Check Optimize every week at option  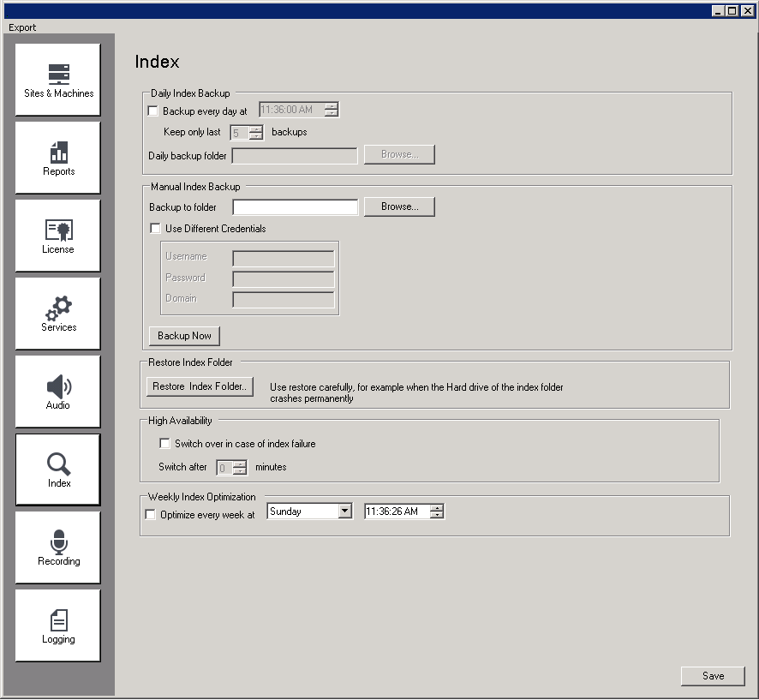pyautogui.click(x=151, y=515)
